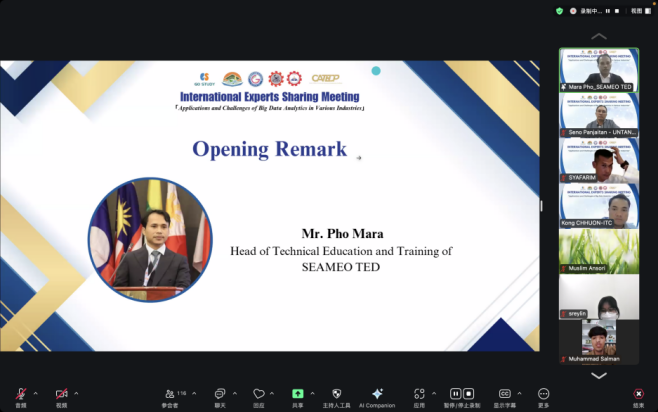Viewport: 658px width, 412px height.
Task: Open the participants panel
Action: point(170,394)
